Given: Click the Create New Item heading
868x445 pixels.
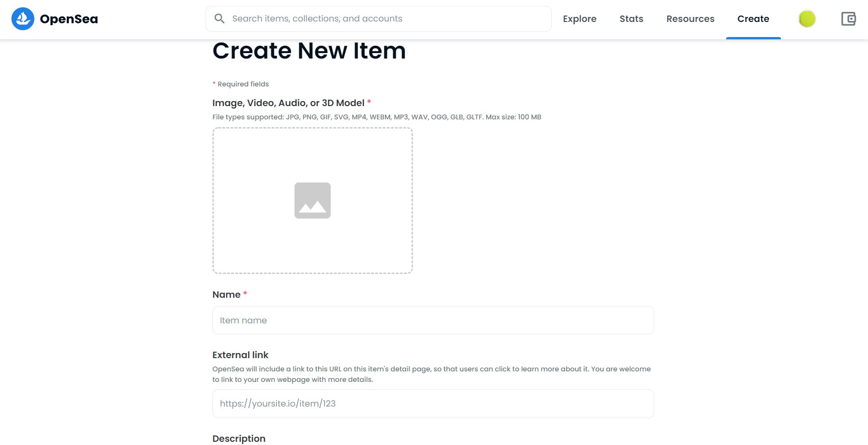Looking at the screenshot, I should [x=309, y=51].
